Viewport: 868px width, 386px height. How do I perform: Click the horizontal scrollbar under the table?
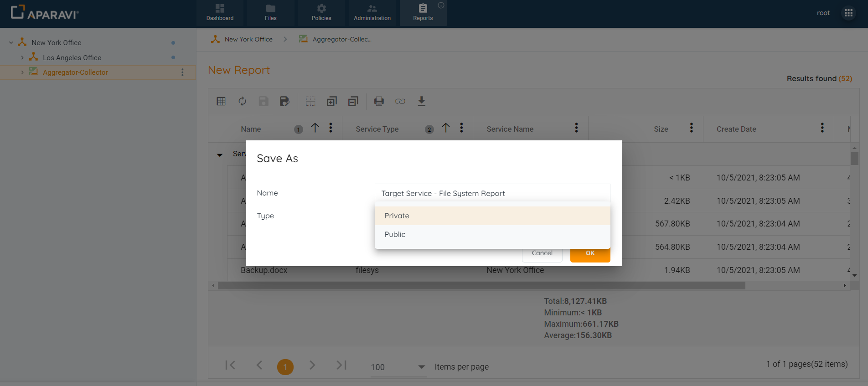[x=481, y=286]
